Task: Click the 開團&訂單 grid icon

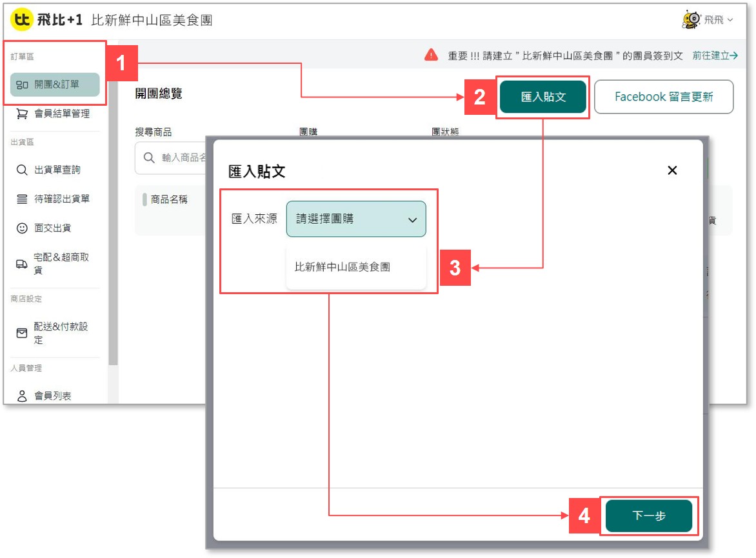Action: 22,85
